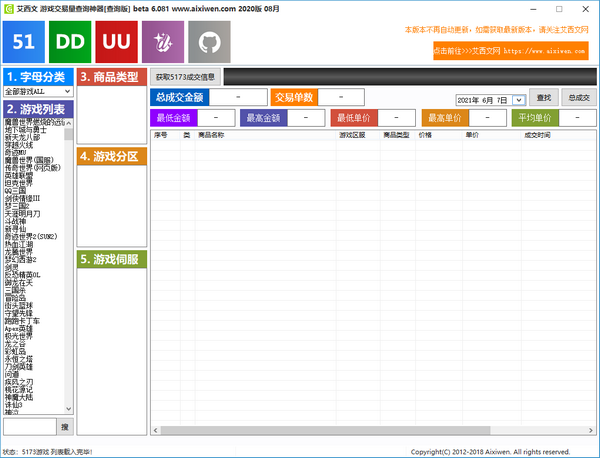Click the red UU icon tile

coord(117,42)
